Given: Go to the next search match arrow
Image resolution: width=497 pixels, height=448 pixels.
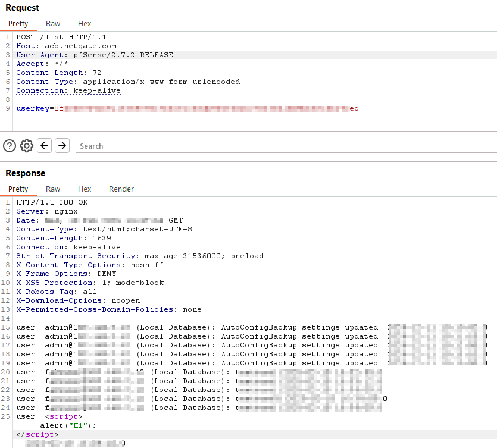Looking at the screenshot, I should coord(62,146).
